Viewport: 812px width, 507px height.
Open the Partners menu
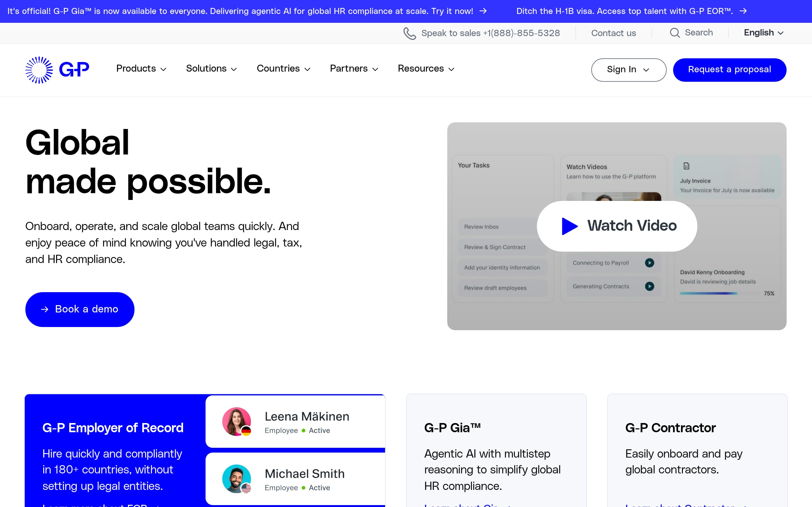point(354,69)
